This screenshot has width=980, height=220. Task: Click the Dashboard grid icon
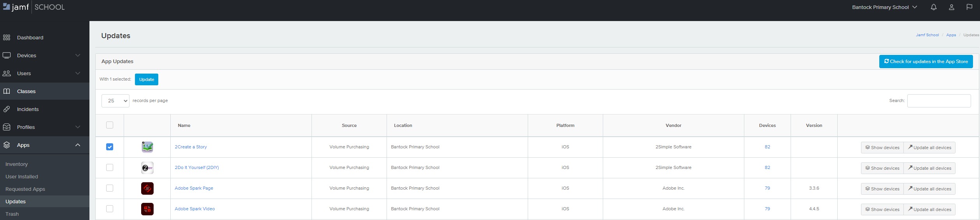pyautogui.click(x=7, y=38)
